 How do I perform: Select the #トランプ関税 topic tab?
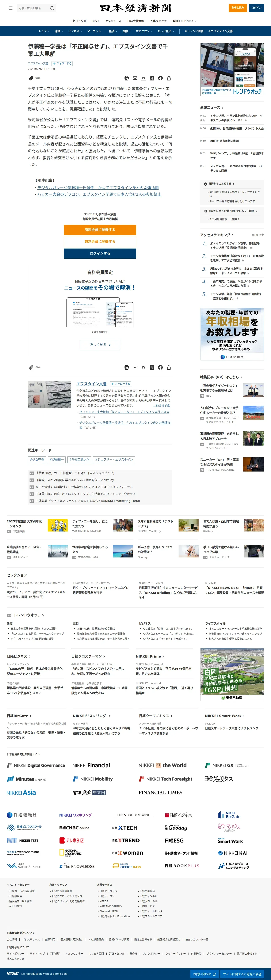[x=194, y=31]
